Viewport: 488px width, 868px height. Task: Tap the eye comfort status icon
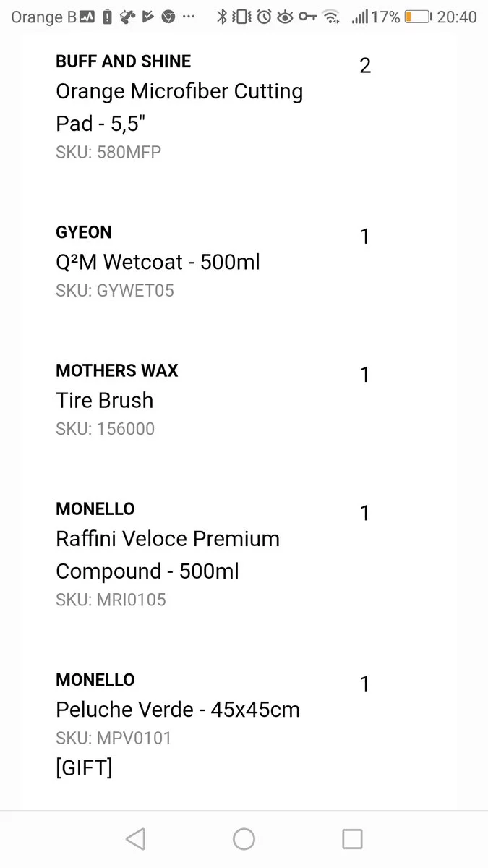coord(286,17)
